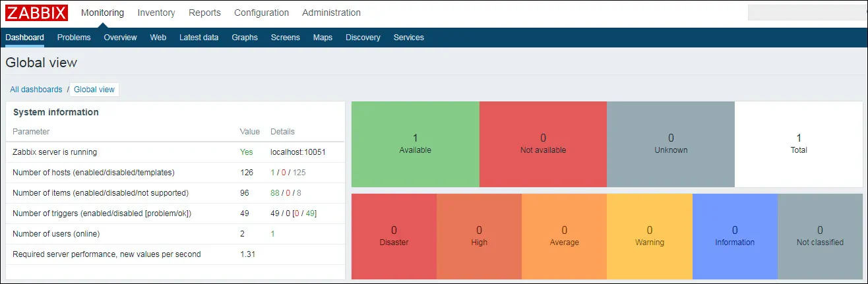This screenshot has height=284, width=868.
Task: Click the All dashboards breadcrumb link
Action: coord(36,90)
